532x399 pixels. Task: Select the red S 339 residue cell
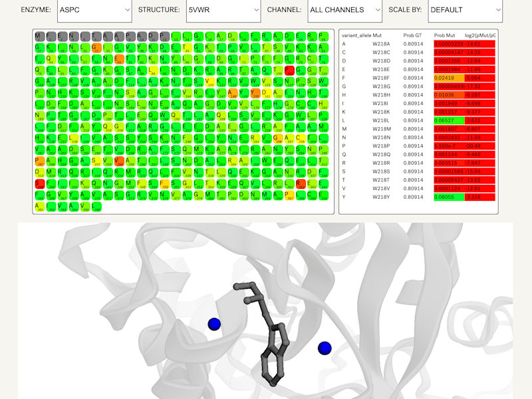pos(40,184)
